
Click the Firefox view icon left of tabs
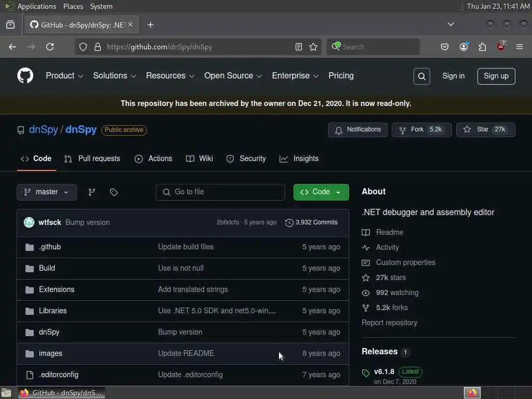tap(10, 25)
